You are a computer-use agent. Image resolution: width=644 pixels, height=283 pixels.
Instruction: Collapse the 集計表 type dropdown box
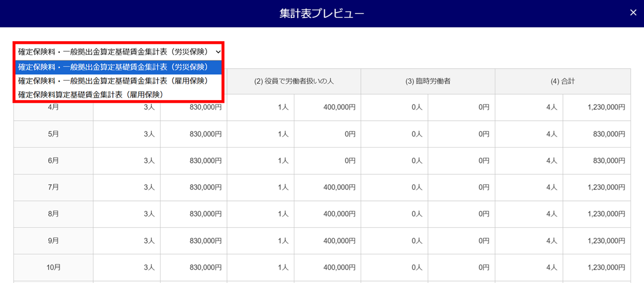(x=119, y=51)
